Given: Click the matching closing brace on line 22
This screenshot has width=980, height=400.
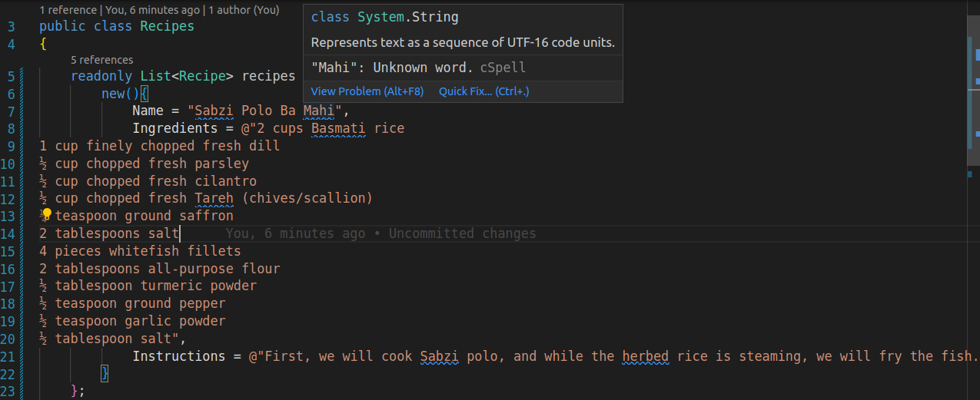Looking at the screenshot, I should click(x=105, y=373).
